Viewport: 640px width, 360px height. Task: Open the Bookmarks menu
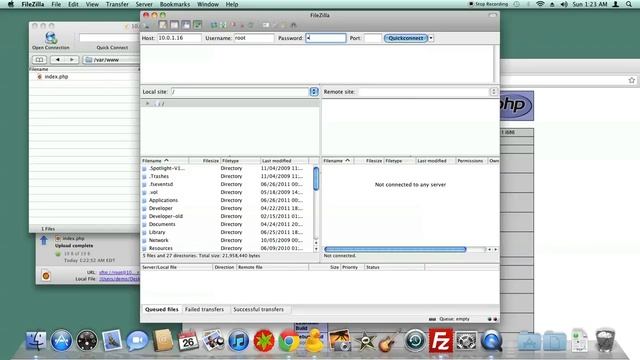175,4
